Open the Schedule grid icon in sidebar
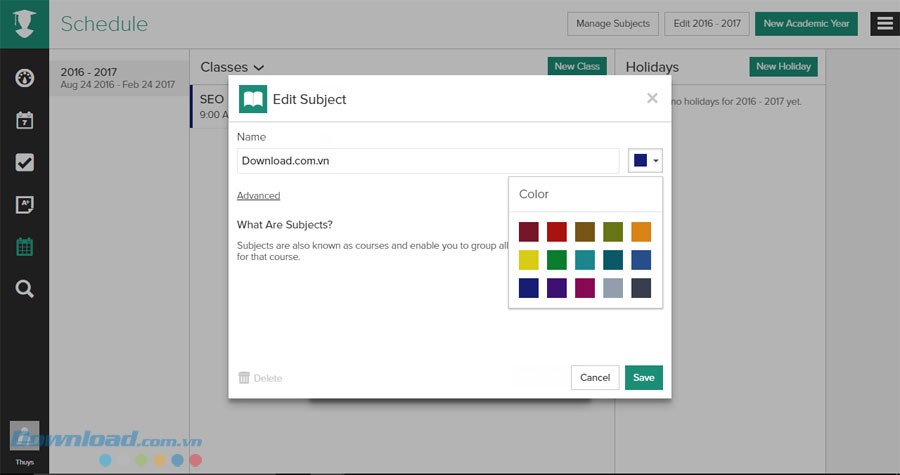Viewport: 900px width, 475px height. pyautogui.click(x=25, y=247)
